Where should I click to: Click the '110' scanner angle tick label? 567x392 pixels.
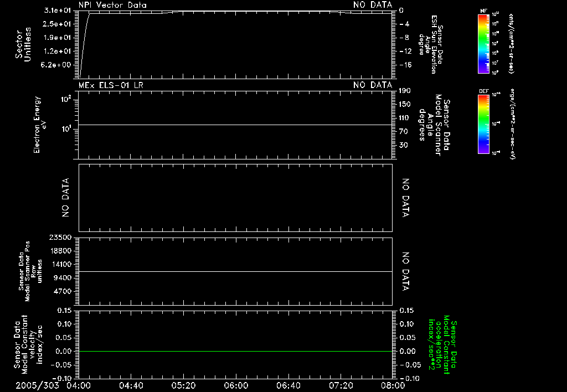(x=404, y=118)
